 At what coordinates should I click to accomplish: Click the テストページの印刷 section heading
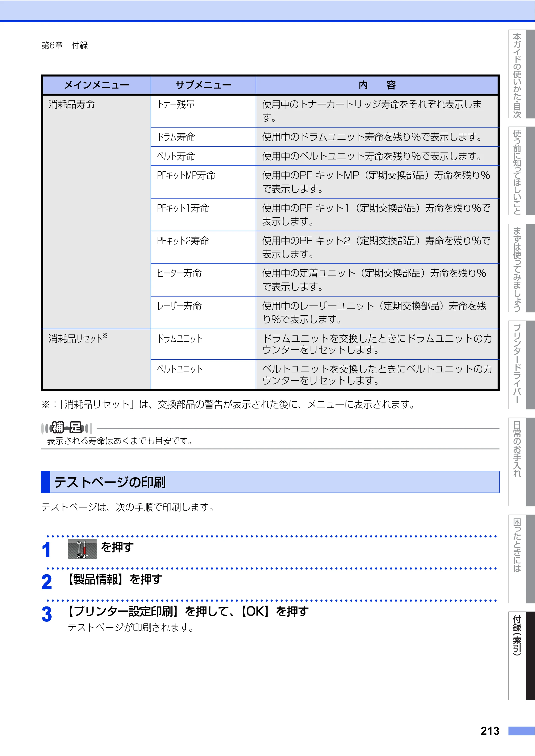[x=270, y=482]
